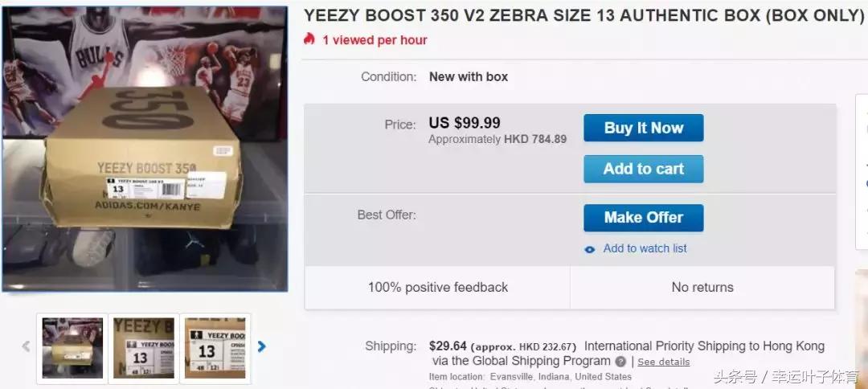The image size is (868, 389).
Task: Click the Add to cart button
Action: (643, 169)
